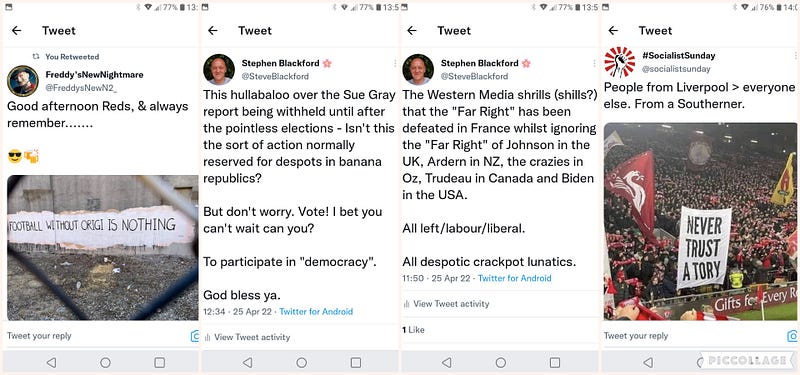Open View Tweet activity under Western Media tweet
Screen dimensions: 800x375
(446, 304)
